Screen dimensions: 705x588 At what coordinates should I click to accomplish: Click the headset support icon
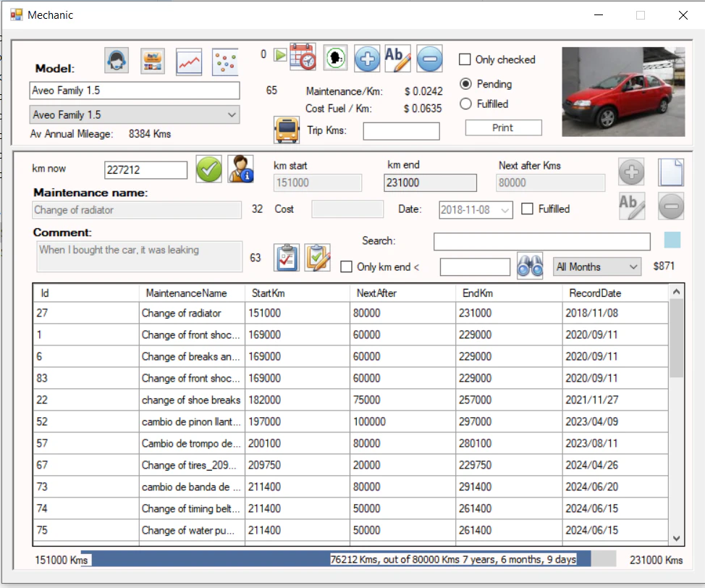pyautogui.click(x=117, y=61)
